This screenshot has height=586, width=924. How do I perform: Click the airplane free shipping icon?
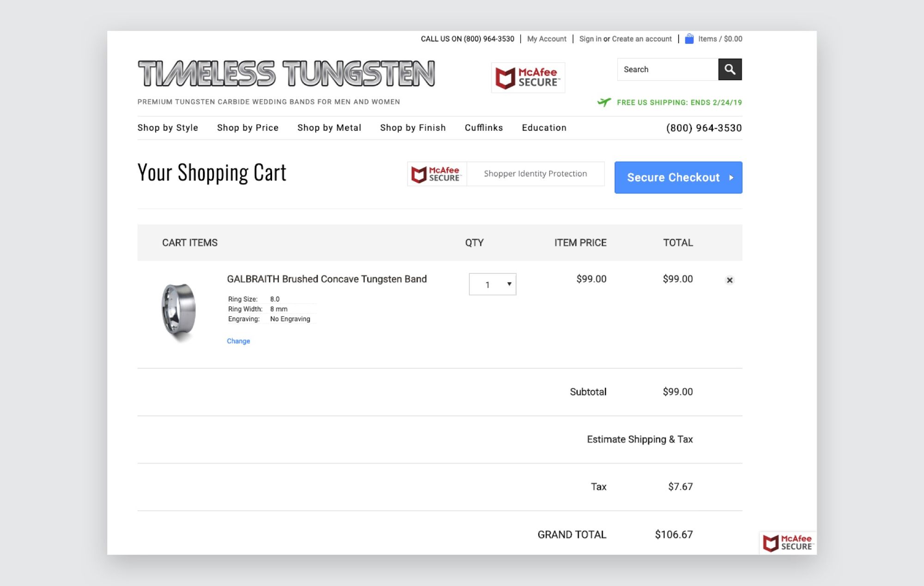tap(604, 103)
